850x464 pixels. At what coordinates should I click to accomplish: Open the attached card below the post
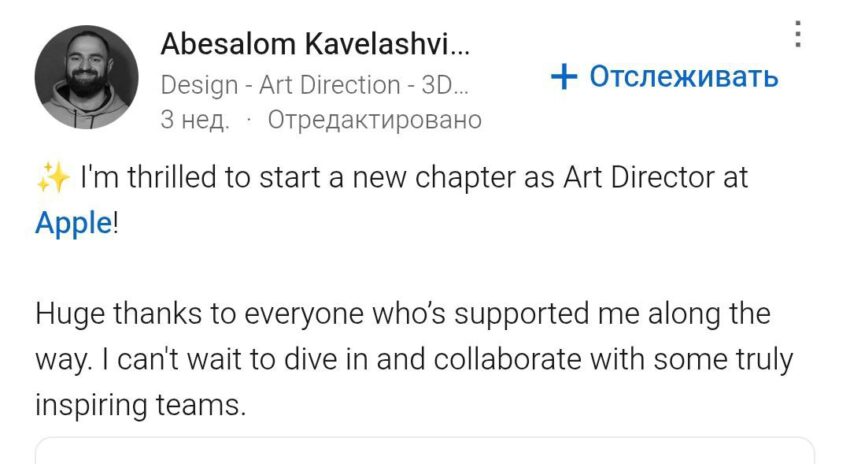tap(425, 450)
